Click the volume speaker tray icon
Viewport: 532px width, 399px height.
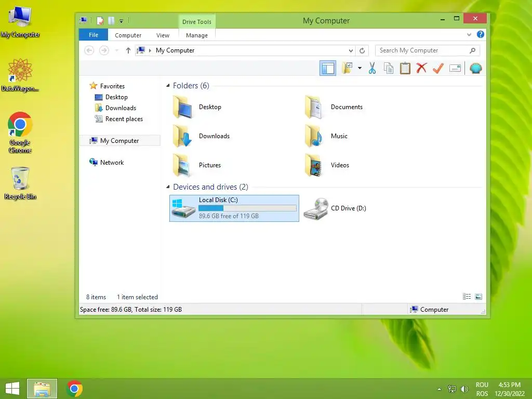[x=464, y=389]
